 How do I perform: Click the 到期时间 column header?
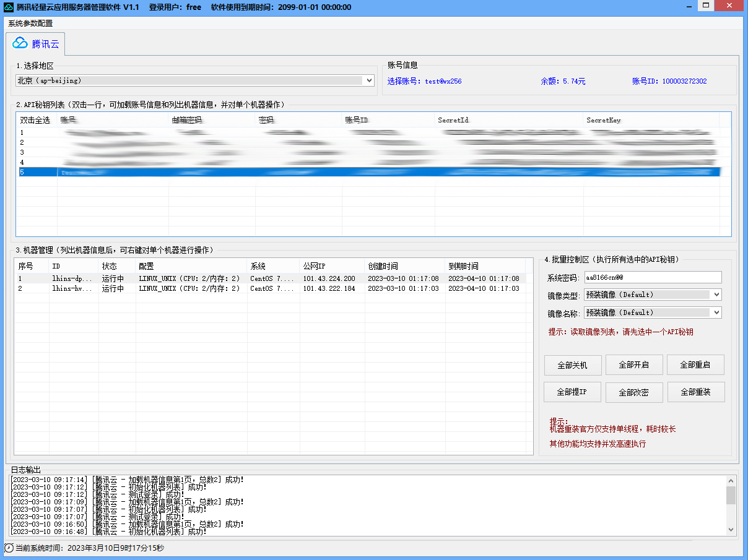click(485, 266)
